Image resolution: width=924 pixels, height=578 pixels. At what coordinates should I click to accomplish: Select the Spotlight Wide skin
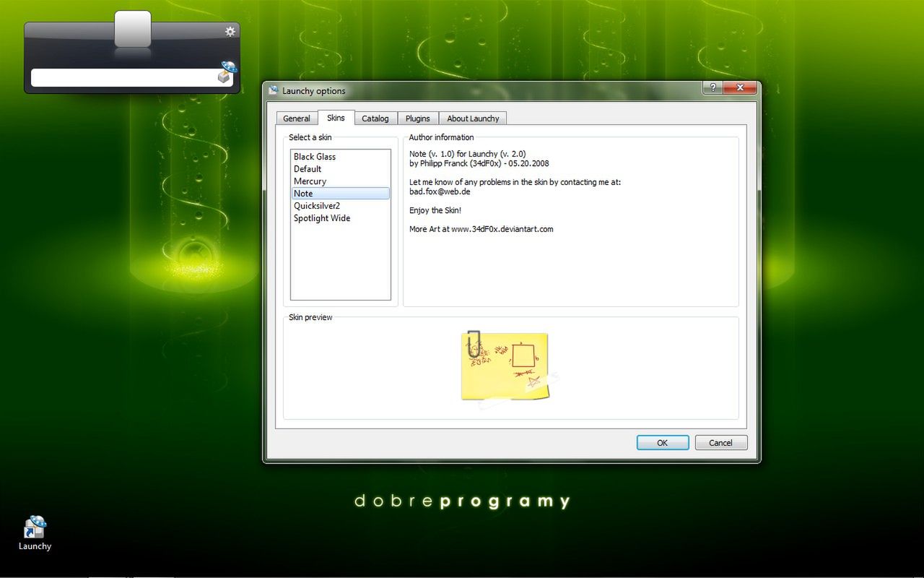click(x=340, y=218)
